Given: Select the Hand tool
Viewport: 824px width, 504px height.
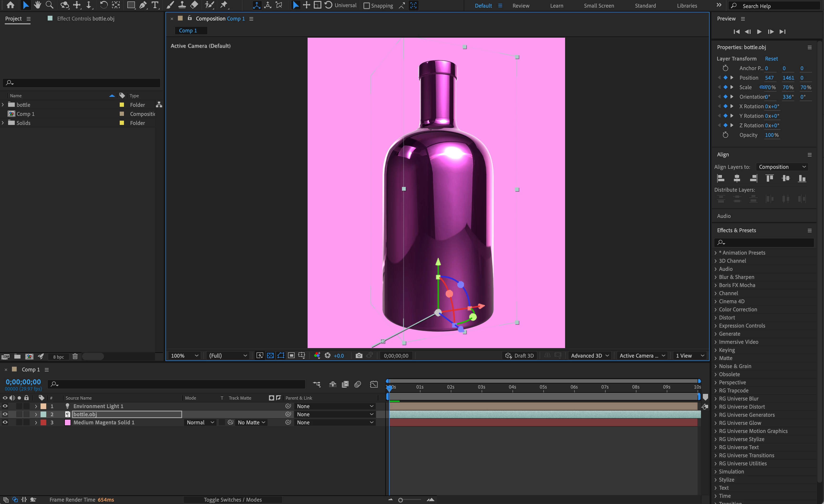Looking at the screenshot, I should [x=37, y=5].
